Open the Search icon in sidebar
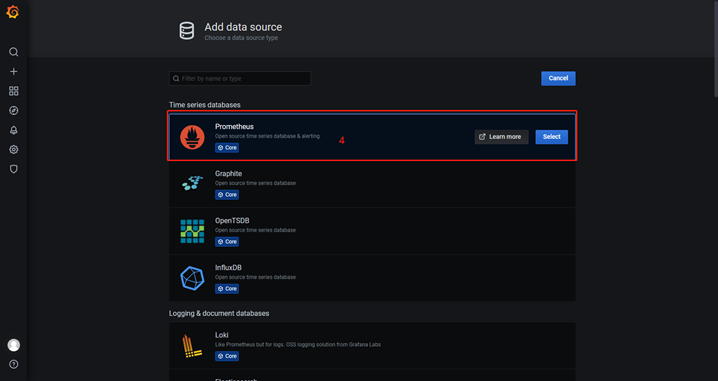Screen dimensions: 718x381 point(14,52)
